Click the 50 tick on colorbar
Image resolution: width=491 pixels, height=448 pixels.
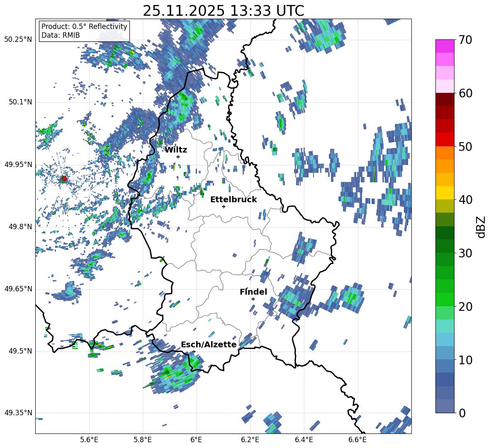(465, 146)
